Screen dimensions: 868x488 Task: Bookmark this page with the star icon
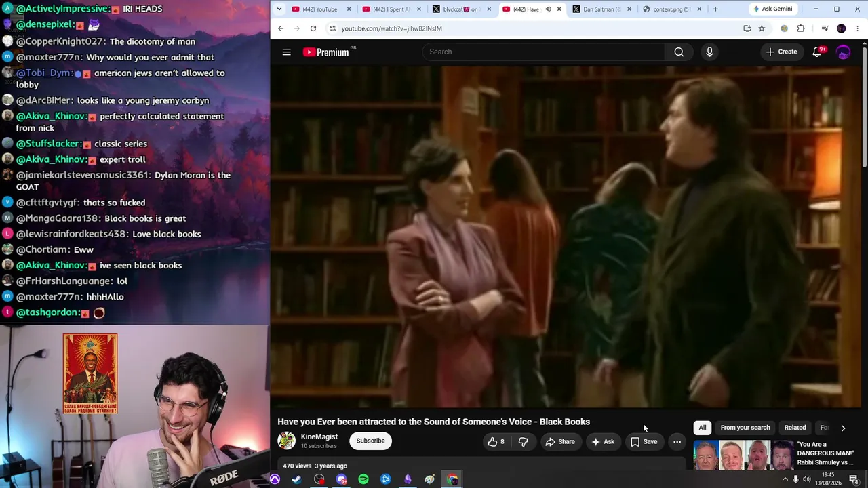pos(762,28)
